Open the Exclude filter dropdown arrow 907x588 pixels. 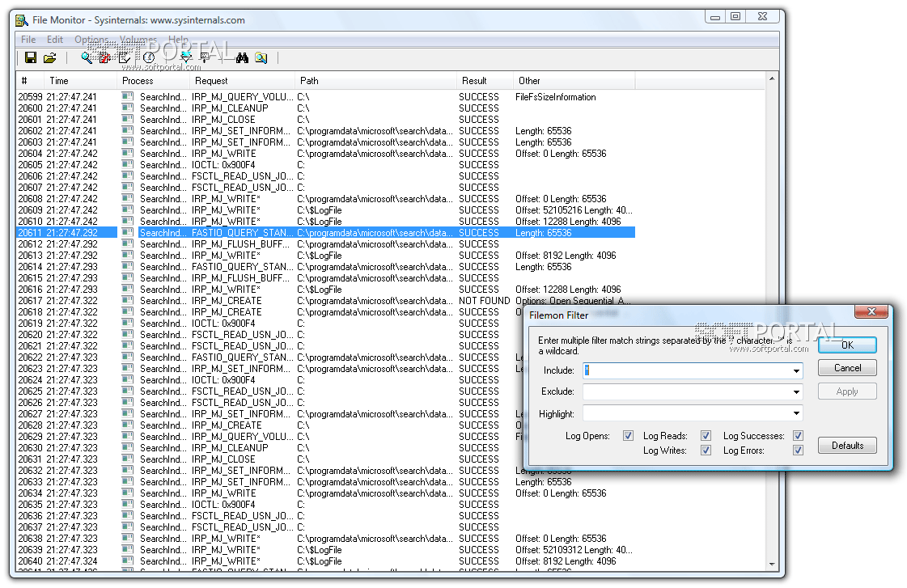pyautogui.click(x=797, y=392)
